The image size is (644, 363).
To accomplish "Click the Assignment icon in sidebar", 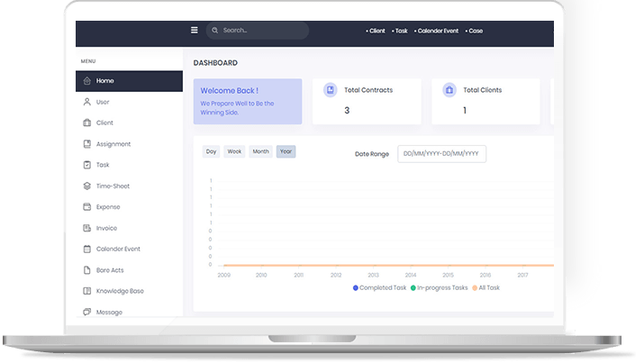I will pyautogui.click(x=86, y=144).
